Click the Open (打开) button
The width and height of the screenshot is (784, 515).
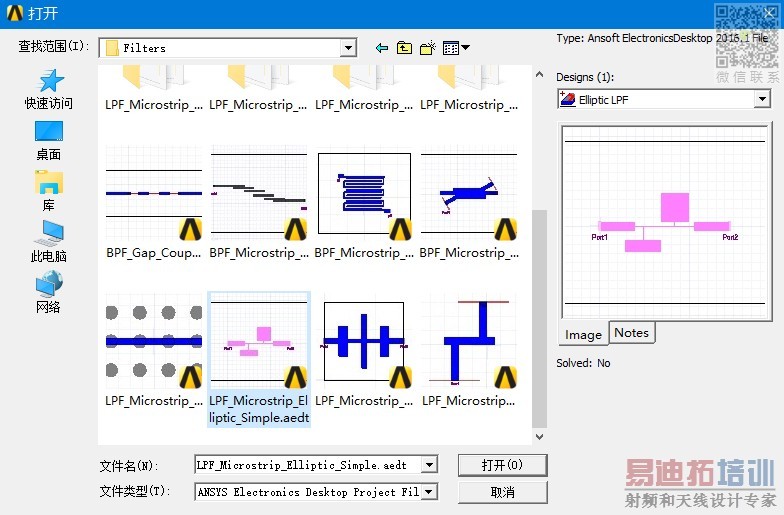pyautogui.click(x=502, y=466)
